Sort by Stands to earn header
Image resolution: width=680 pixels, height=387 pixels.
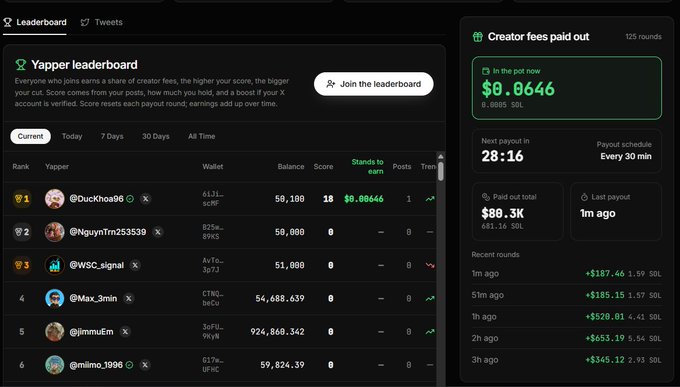[x=367, y=167]
